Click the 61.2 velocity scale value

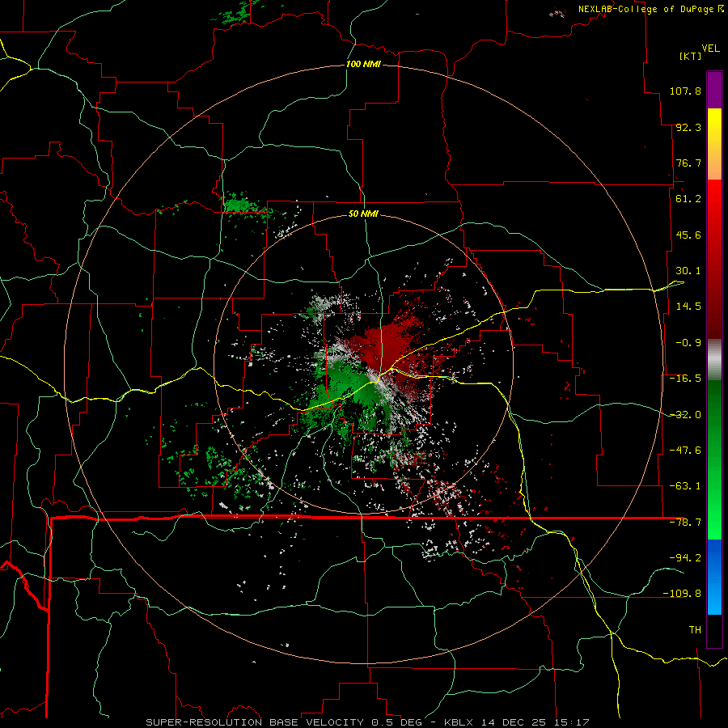pyautogui.click(x=688, y=199)
